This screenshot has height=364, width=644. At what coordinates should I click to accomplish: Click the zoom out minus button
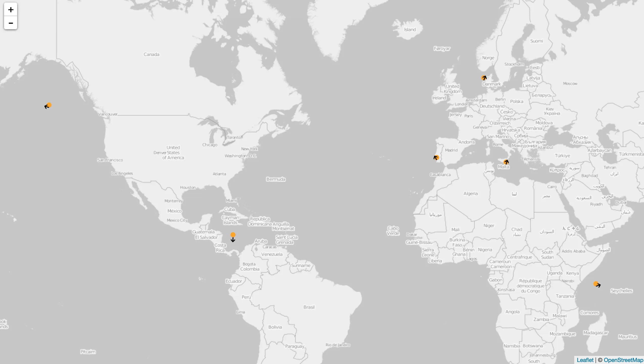11,23
